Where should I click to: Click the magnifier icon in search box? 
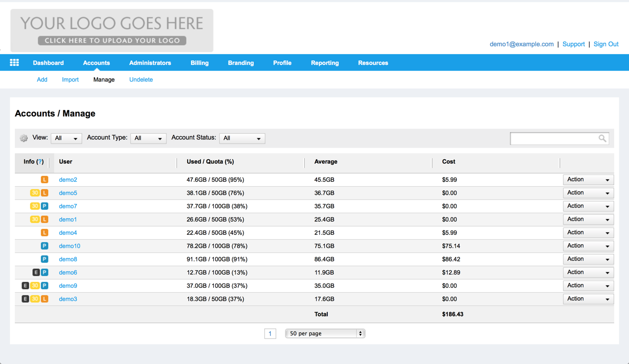click(x=602, y=139)
